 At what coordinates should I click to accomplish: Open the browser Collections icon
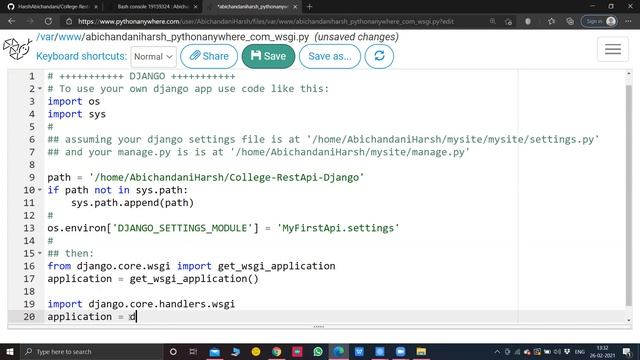pos(570,21)
